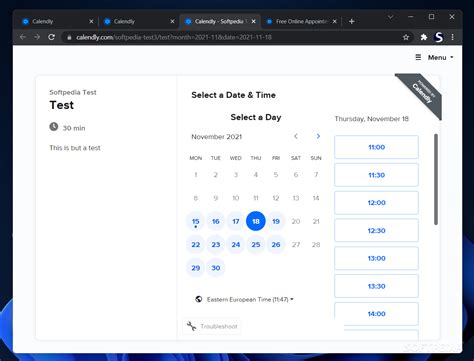Select November 24 on calendar

point(236,245)
